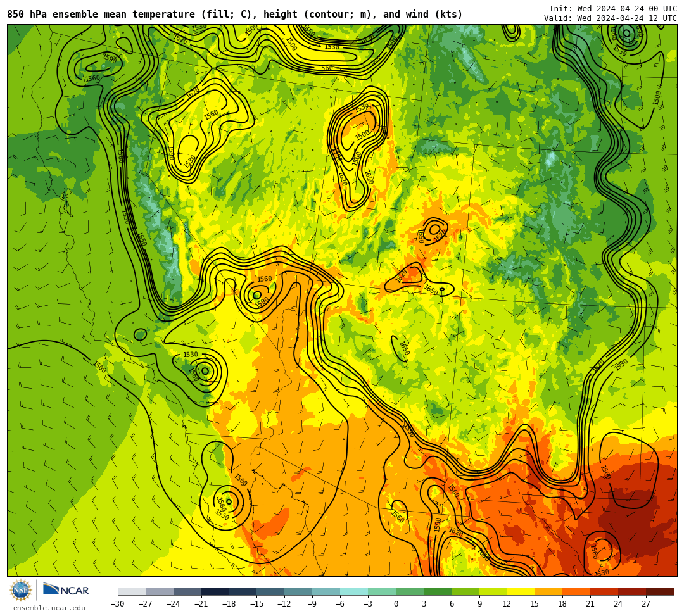Click the −21 colorbar tick label
The width and height of the screenshot is (684, 616).
click(x=201, y=604)
